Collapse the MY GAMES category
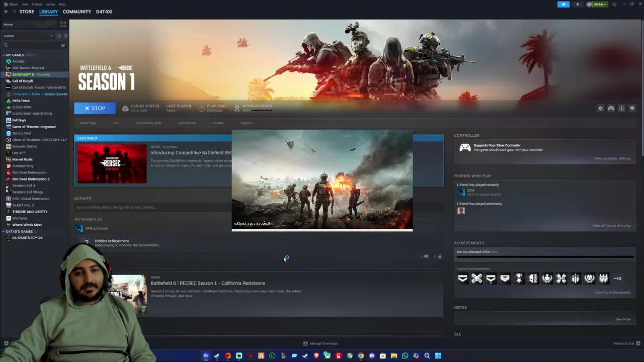The image size is (644, 362). [4, 55]
